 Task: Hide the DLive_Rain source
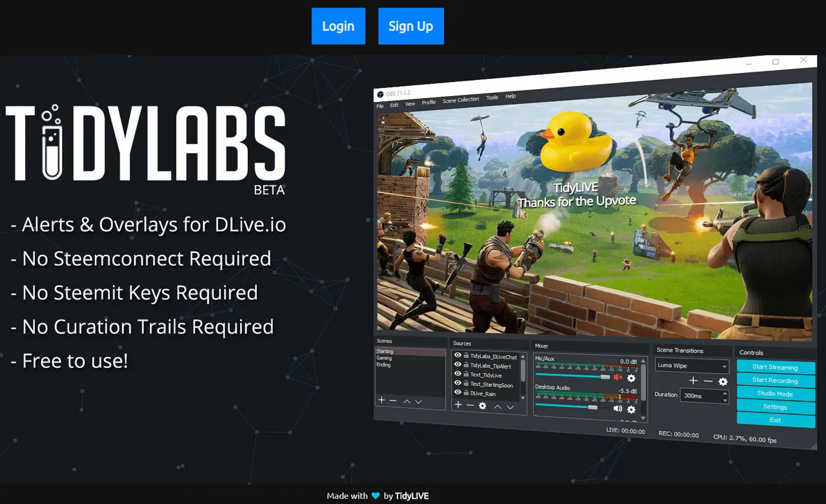458,392
